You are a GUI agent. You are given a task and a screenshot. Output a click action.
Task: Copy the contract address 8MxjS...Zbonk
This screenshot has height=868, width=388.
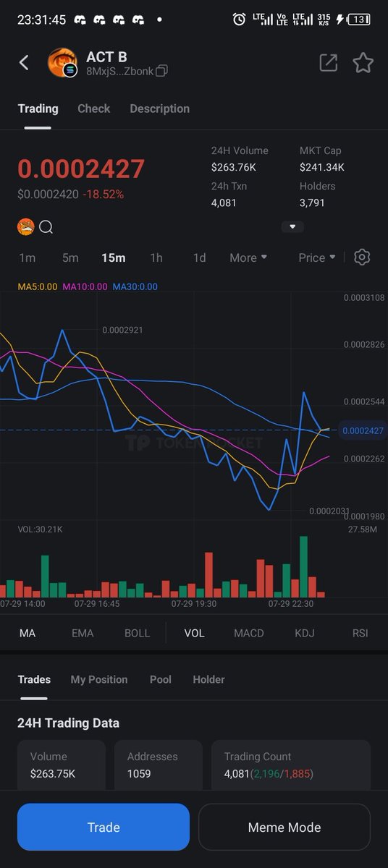pos(162,71)
